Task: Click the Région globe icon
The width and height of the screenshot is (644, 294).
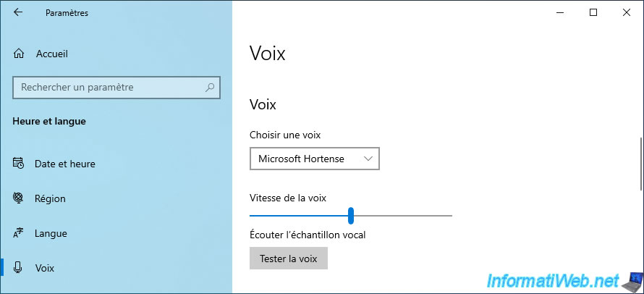Action: pos(18,198)
